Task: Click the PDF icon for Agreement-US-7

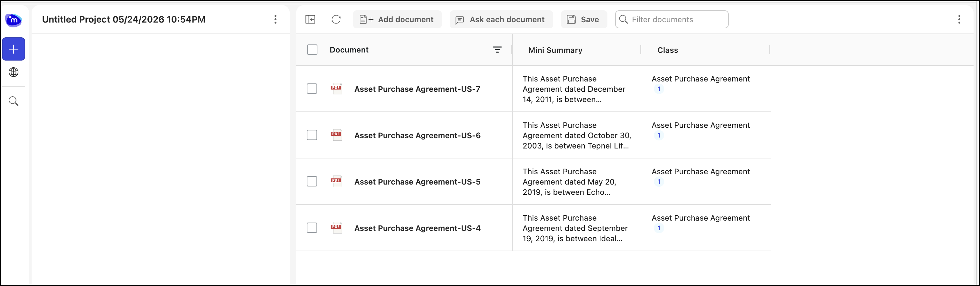Action: 336,88
